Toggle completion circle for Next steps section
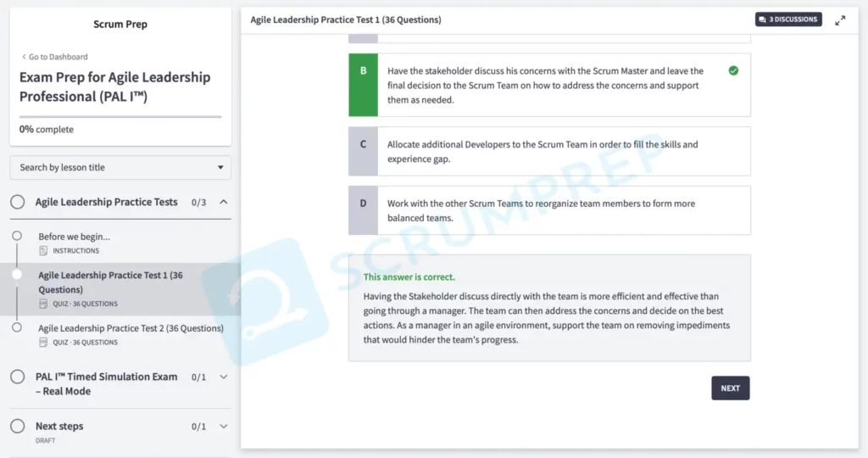This screenshot has height=458, width=868. (17, 427)
